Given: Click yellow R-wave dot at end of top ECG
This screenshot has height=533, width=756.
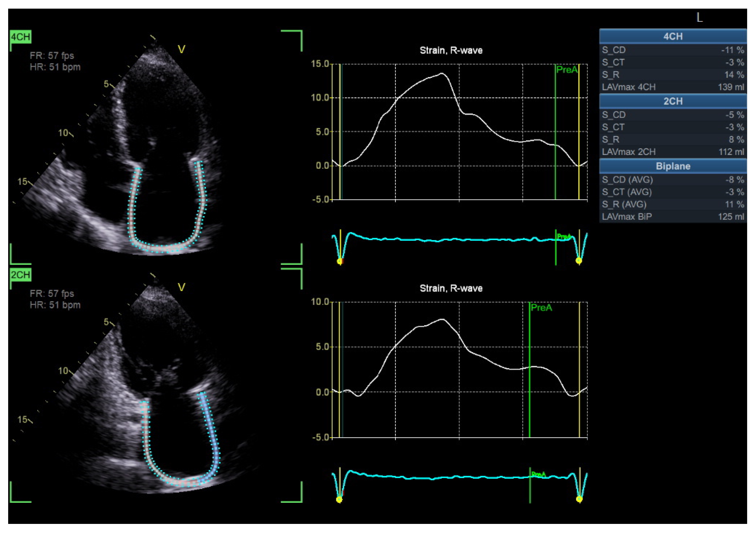Looking at the screenshot, I should pos(578,261).
